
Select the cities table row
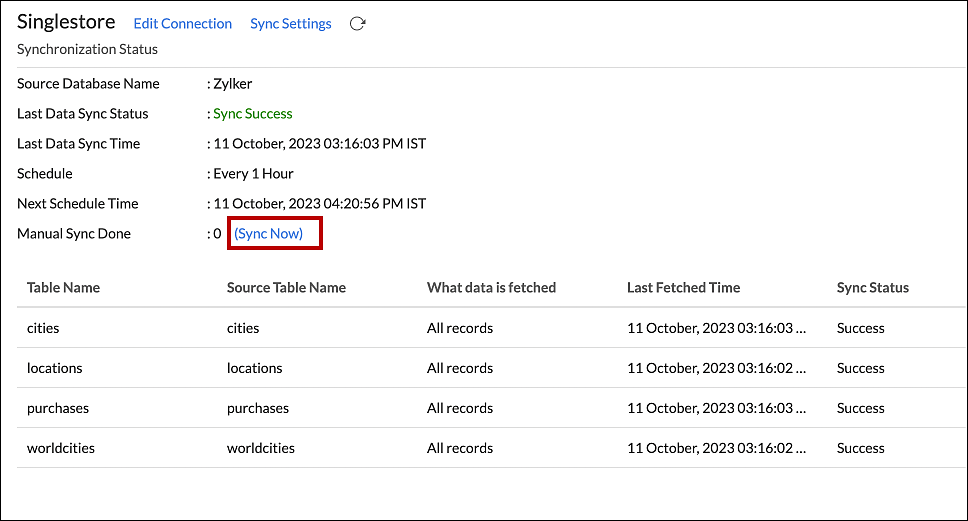pos(43,328)
